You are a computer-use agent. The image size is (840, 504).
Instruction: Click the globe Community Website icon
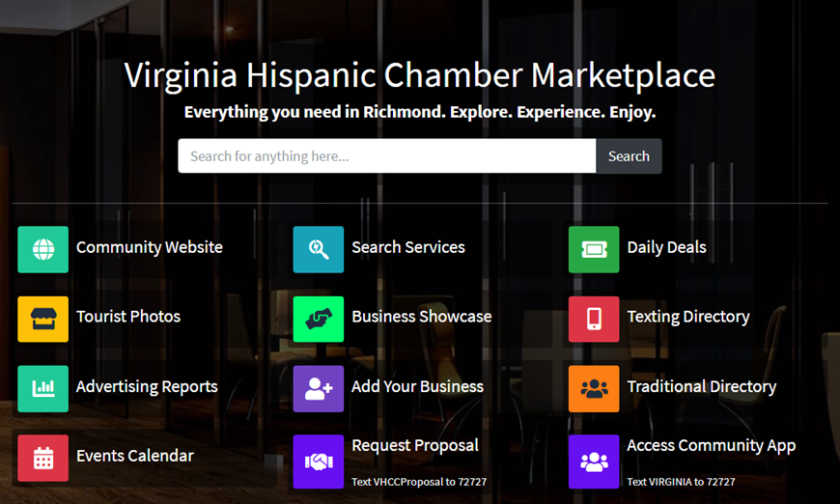click(42, 250)
